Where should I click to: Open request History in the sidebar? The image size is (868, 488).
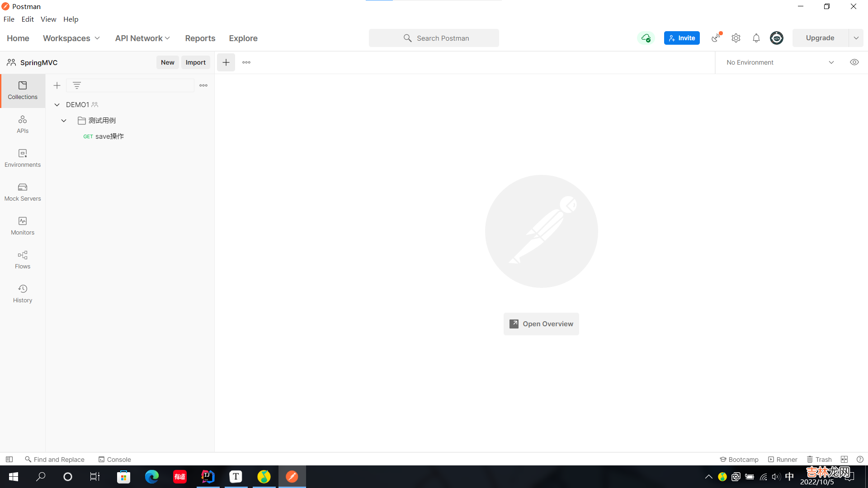click(23, 294)
